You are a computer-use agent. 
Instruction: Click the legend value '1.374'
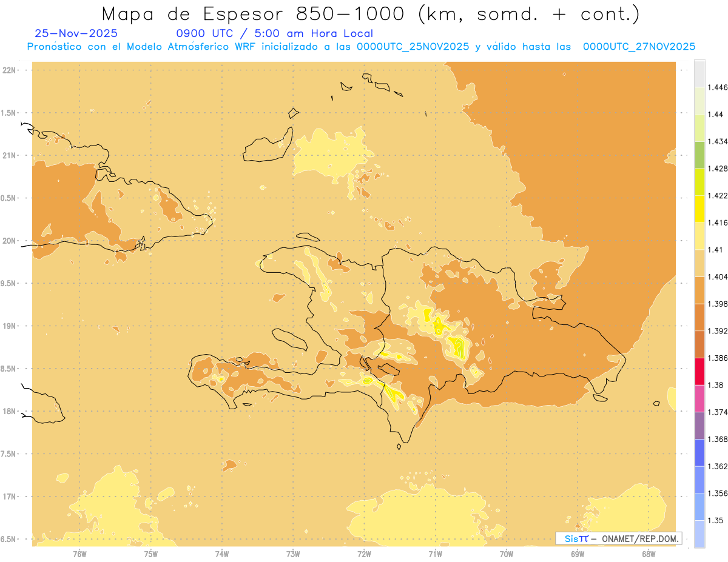point(718,412)
